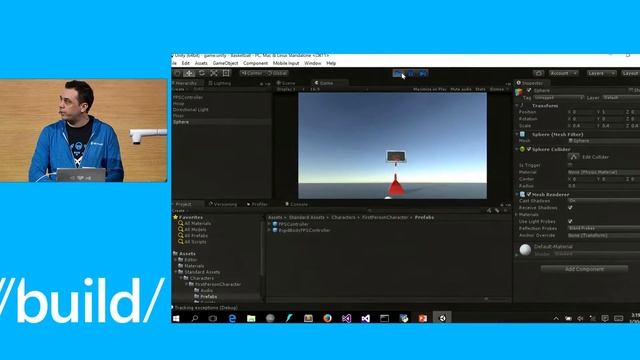
Task: Toggle the Mesh Renderer enabled checkbox
Action: (529, 194)
